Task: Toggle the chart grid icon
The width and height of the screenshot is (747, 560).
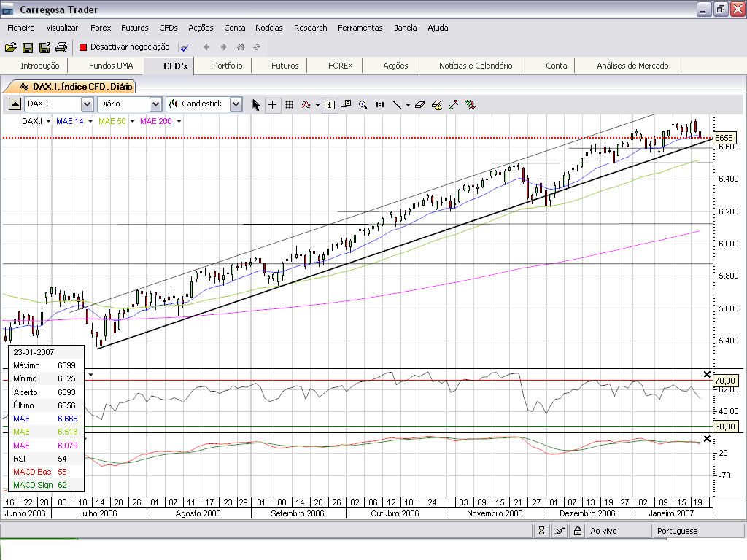Action: [289, 105]
